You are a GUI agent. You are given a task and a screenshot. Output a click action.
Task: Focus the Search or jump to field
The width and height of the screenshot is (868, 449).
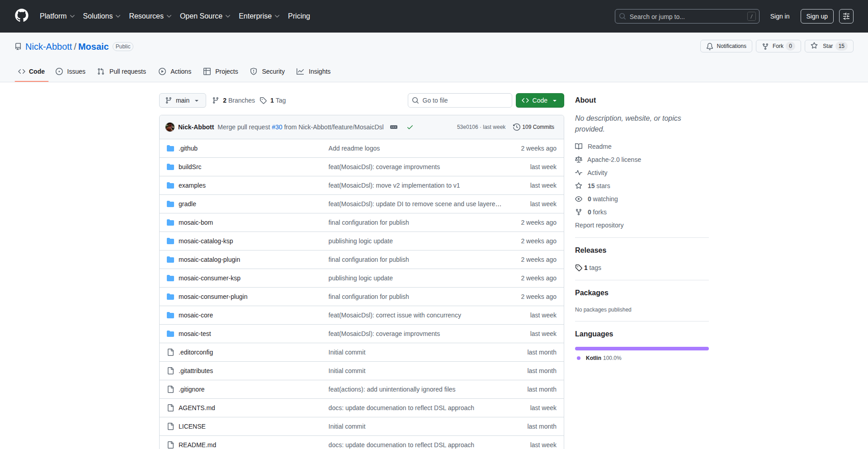point(687,16)
